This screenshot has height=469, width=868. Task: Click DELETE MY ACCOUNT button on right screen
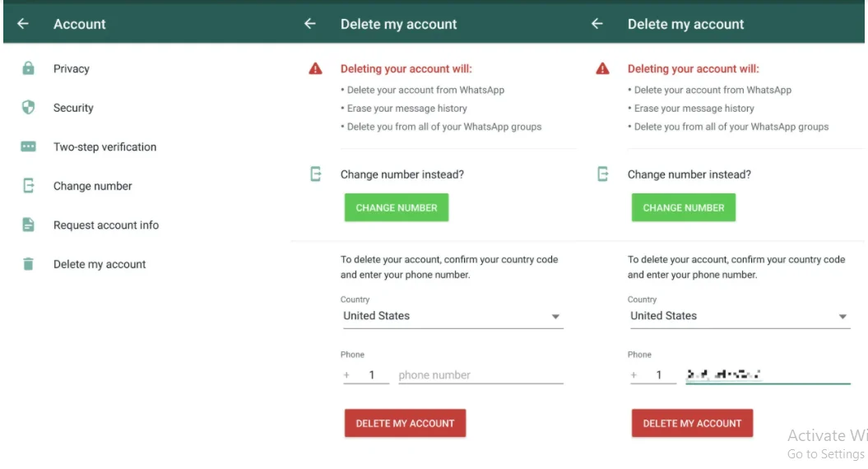[x=692, y=423]
